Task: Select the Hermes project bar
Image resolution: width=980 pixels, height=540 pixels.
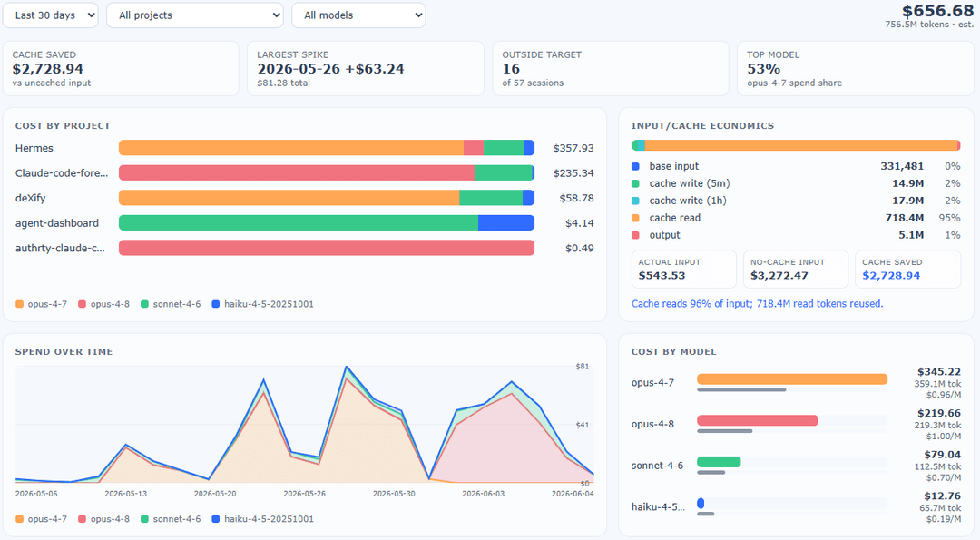Action: (x=327, y=148)
